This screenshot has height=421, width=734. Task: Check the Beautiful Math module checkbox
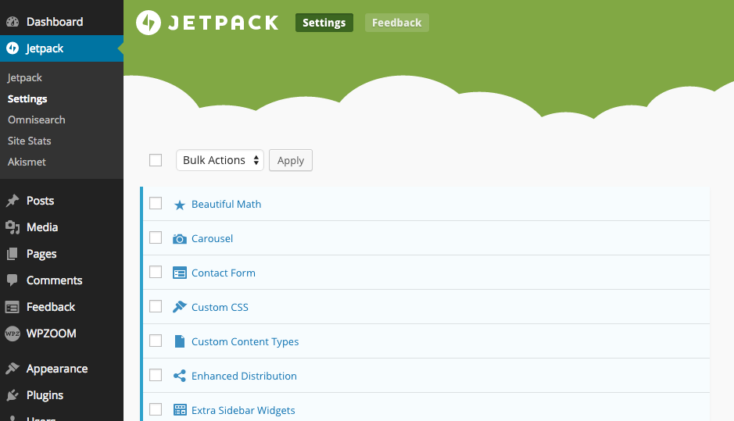(x=155, y=203)
